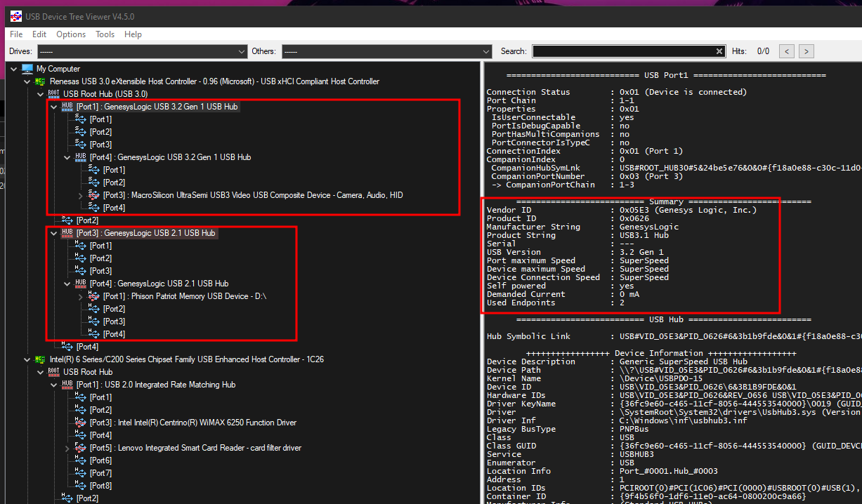Click Driver Inf path usbhub3.inf

click(684, 420)
